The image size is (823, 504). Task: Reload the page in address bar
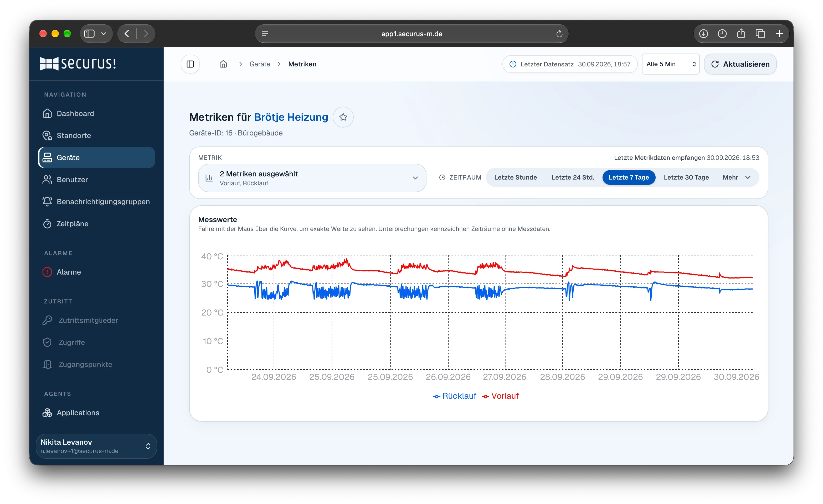tap(559, 34)
